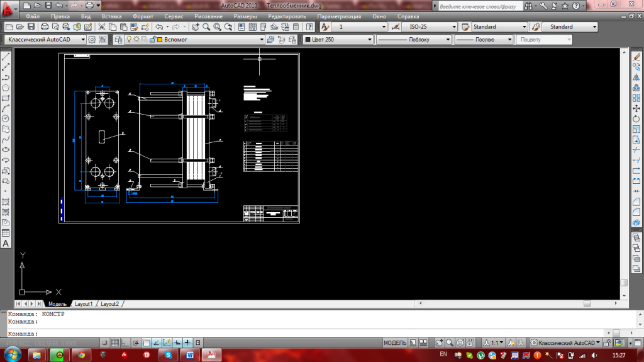Select the Polygon draw tool
644x362 pixels.
(6, 88)
